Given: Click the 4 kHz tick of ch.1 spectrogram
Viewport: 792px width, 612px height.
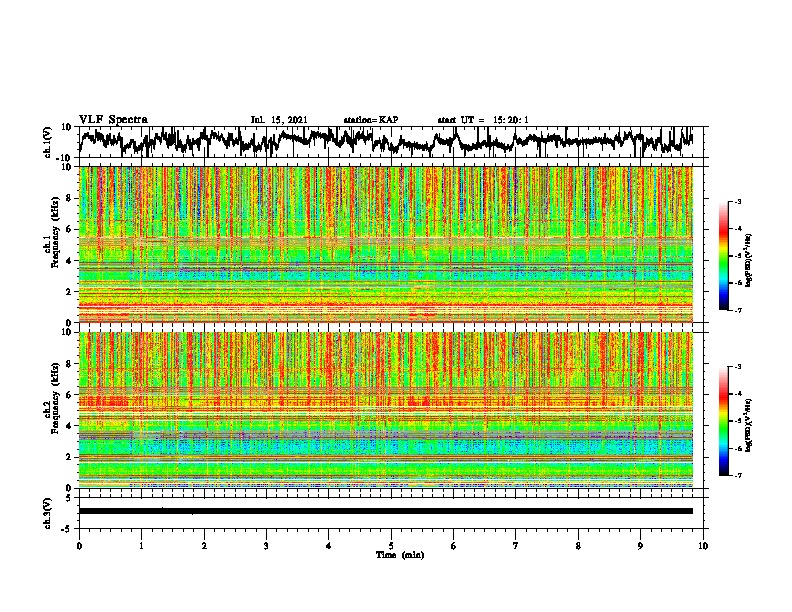Looking at the screenshot, I should [x=70, y=261].
